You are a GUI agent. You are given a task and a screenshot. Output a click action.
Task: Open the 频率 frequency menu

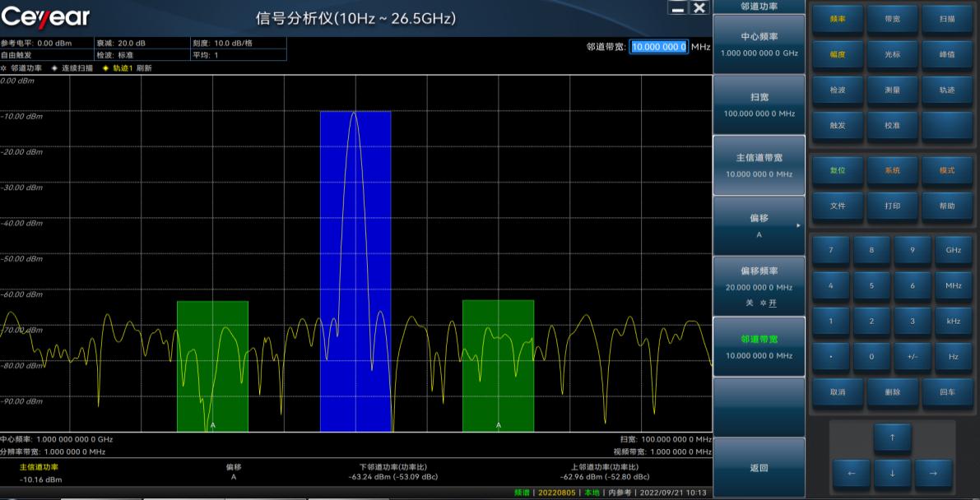click(x=837, y=19)
